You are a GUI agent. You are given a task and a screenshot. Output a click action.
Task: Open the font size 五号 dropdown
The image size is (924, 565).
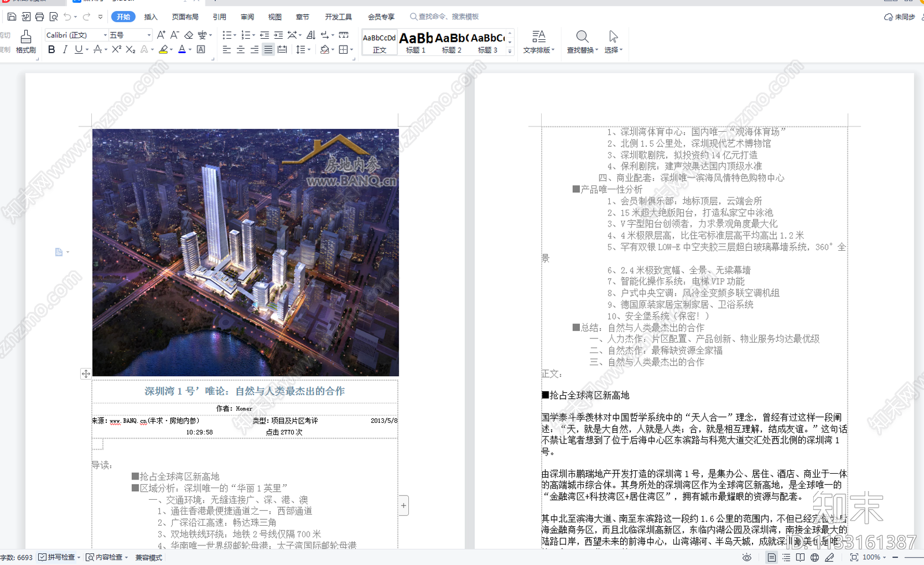[149, 35]
